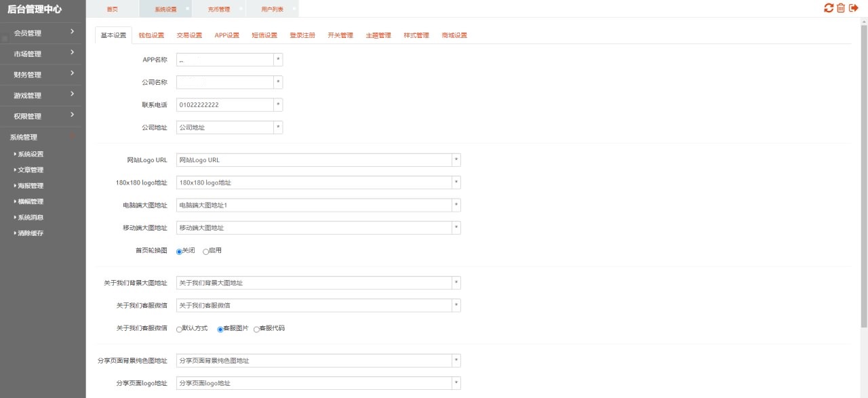This screenshot has width=868, height=398.
Task: Open the 短信设置 settings tab
Action: [x=264, y=35]
